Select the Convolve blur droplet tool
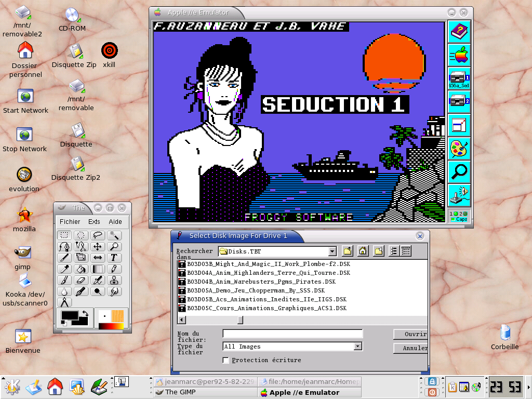 tap(64, 291)
